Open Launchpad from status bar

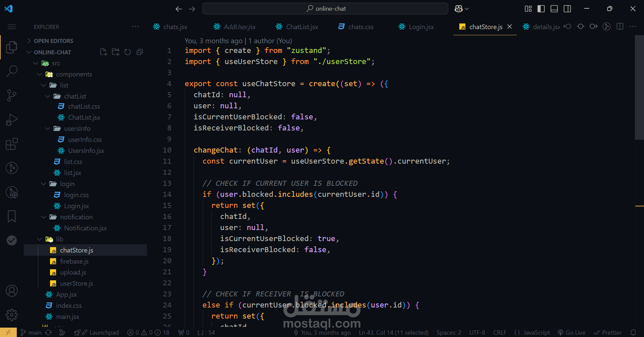coord(96,332)
